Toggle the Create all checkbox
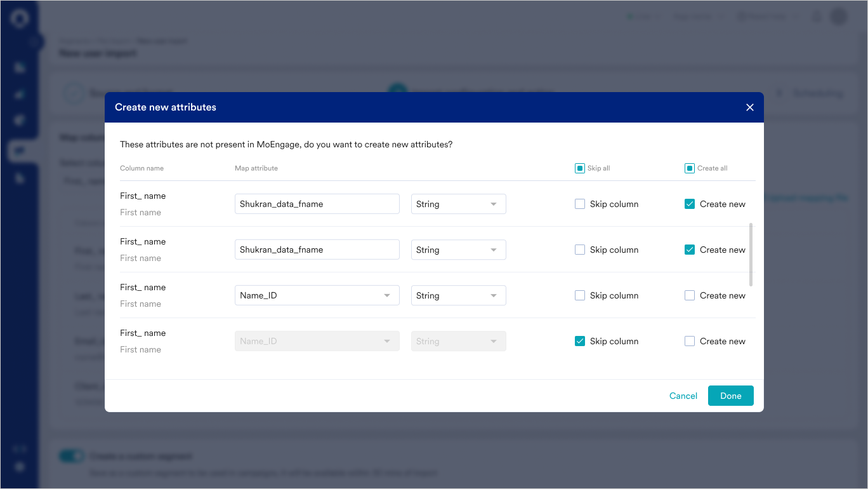This screenshot has height=489, width=868. click(690, 168)
